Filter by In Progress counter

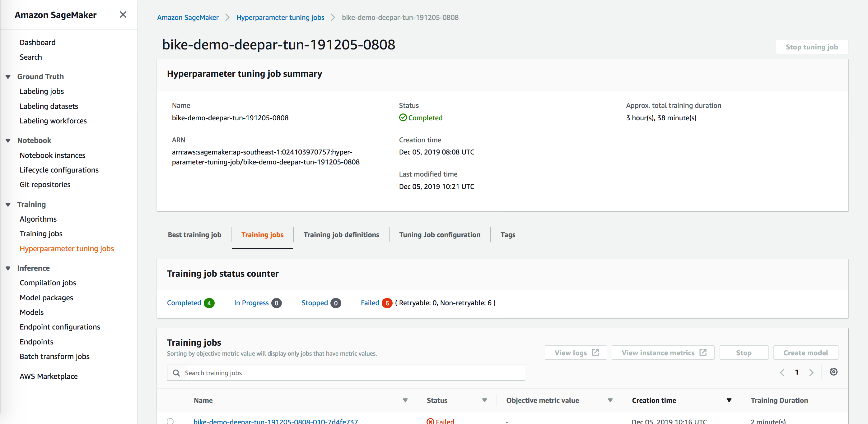(258, 303)
